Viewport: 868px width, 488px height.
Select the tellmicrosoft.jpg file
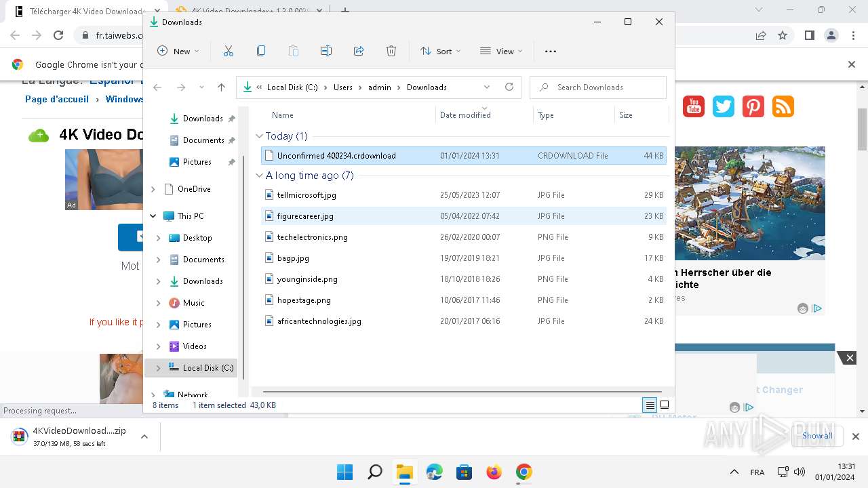coord(306,195)
